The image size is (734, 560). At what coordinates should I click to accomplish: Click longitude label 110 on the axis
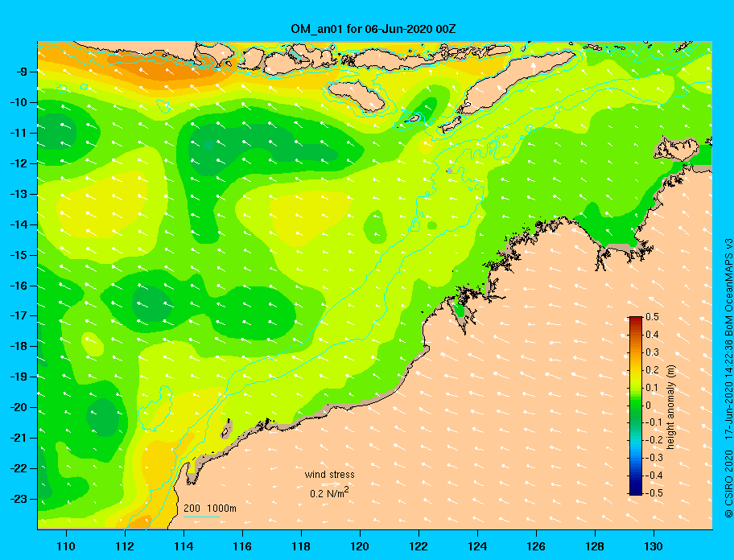(66, 546)
